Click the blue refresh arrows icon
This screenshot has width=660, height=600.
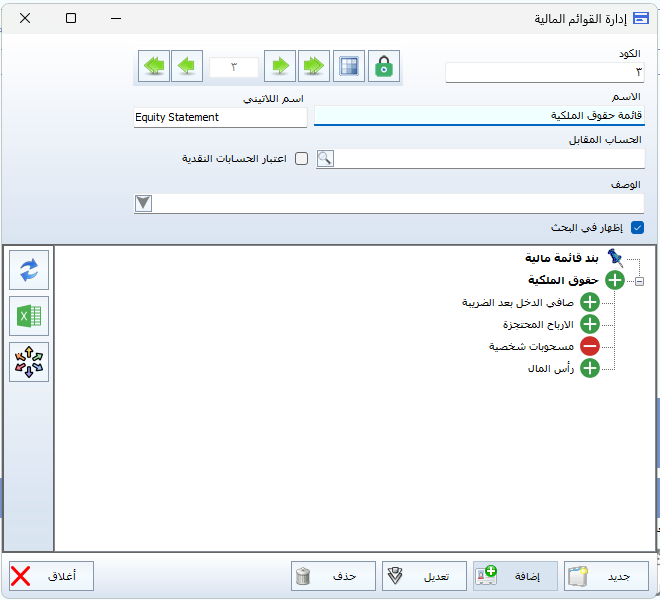28,268
